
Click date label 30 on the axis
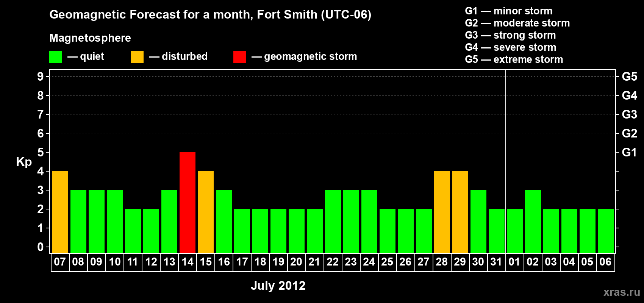point(478,262)
